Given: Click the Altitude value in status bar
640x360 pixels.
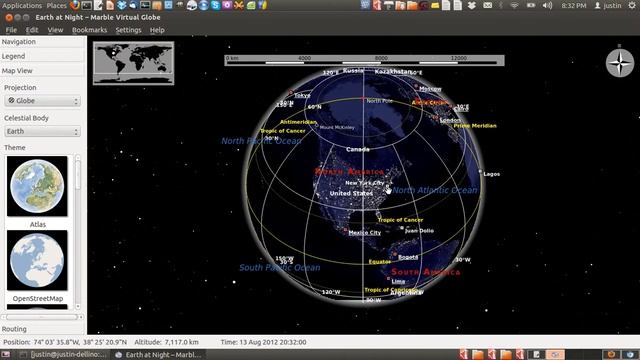Looking at the screenshot, I should (x=167, y=342).
